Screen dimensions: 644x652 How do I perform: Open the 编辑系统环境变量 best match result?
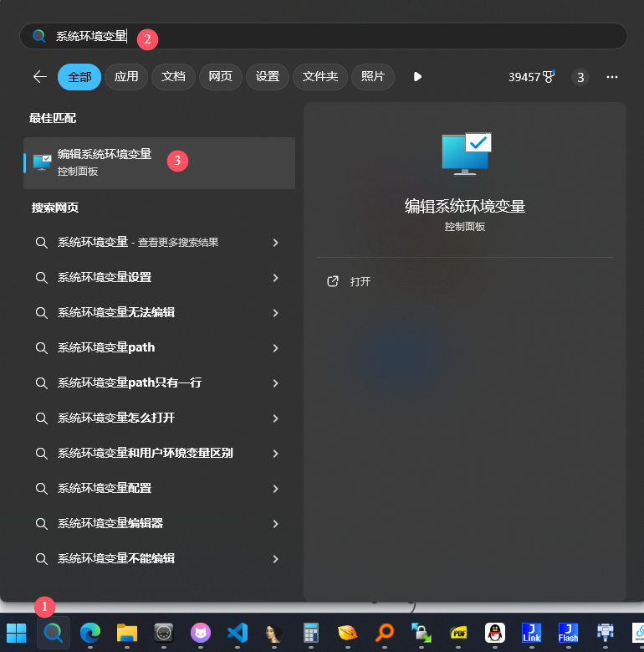tap(105, 162)
